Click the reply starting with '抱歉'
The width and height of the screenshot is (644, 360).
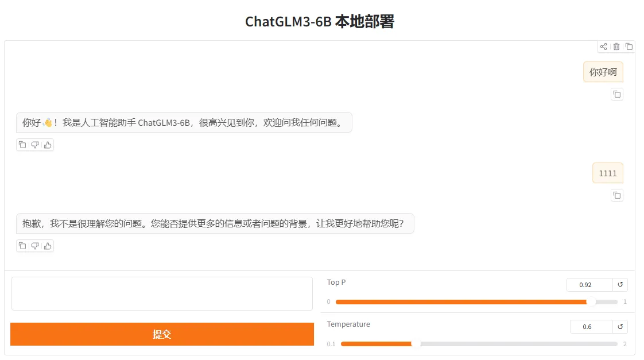(215, 223)
